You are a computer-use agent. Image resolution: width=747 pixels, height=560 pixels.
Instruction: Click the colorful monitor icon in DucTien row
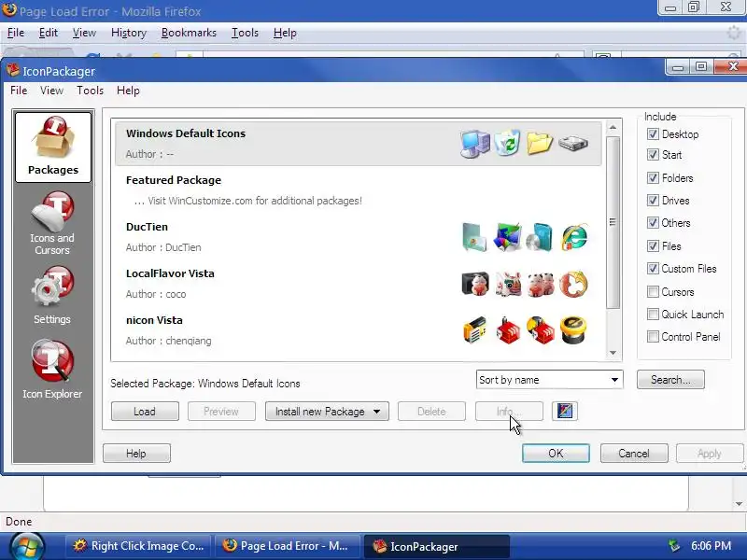(x=507, y=237)
